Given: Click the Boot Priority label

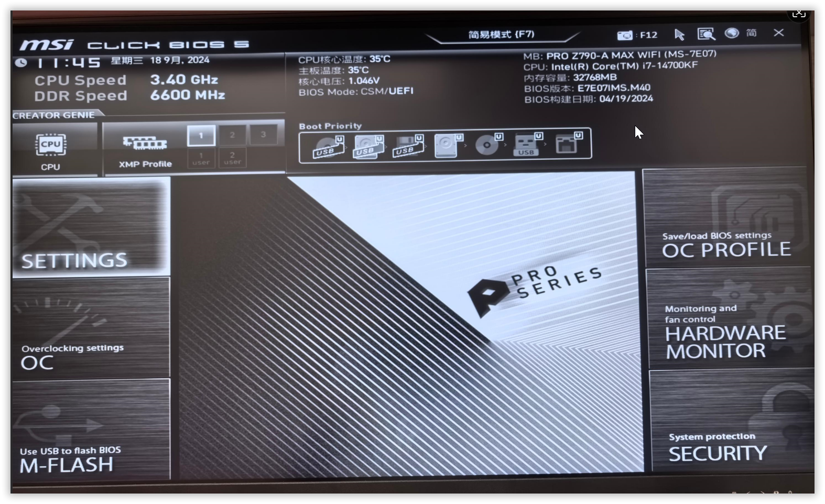Looking at the screenshot, I should tap(330, 126).
